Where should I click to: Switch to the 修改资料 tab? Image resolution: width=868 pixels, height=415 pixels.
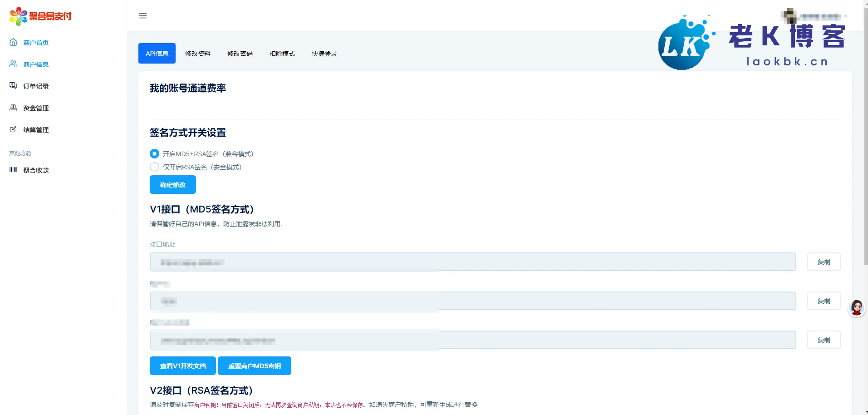198,54
